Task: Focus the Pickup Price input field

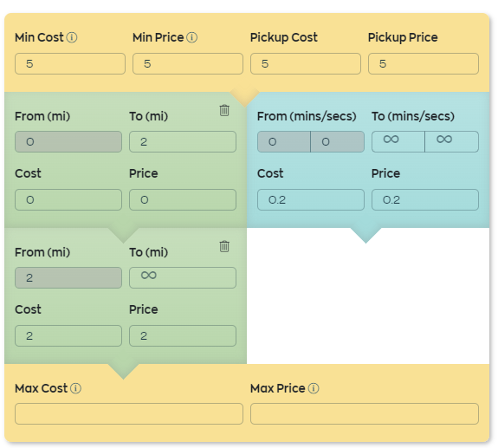Action: point(424,63)
